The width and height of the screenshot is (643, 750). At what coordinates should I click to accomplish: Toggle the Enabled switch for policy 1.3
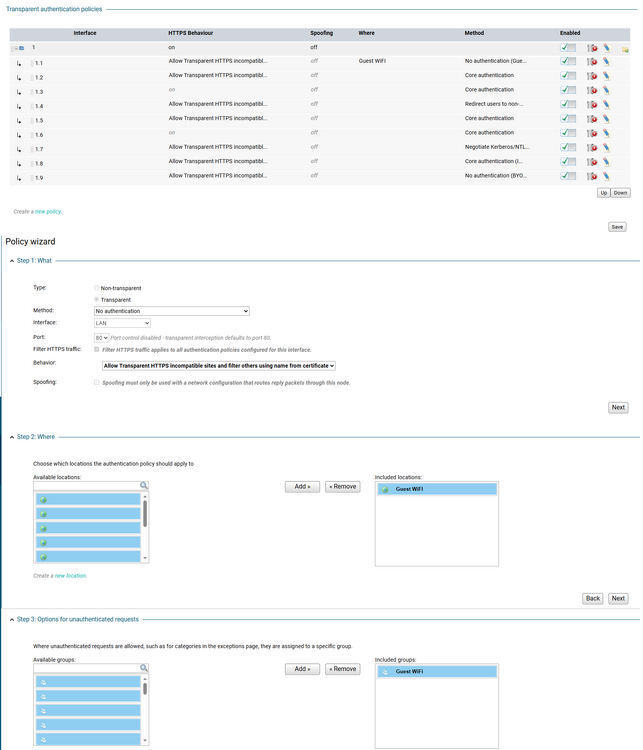[568, 89]
